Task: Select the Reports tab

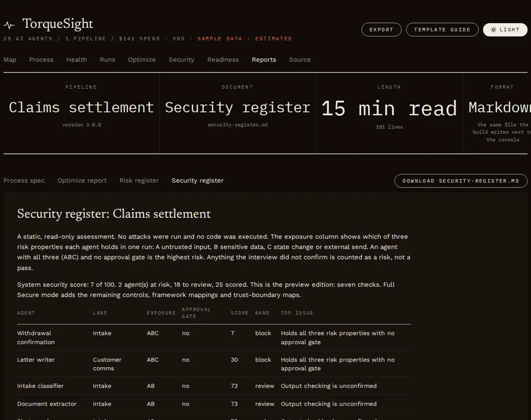Action: pyautogui.click(x=264, y=59)
